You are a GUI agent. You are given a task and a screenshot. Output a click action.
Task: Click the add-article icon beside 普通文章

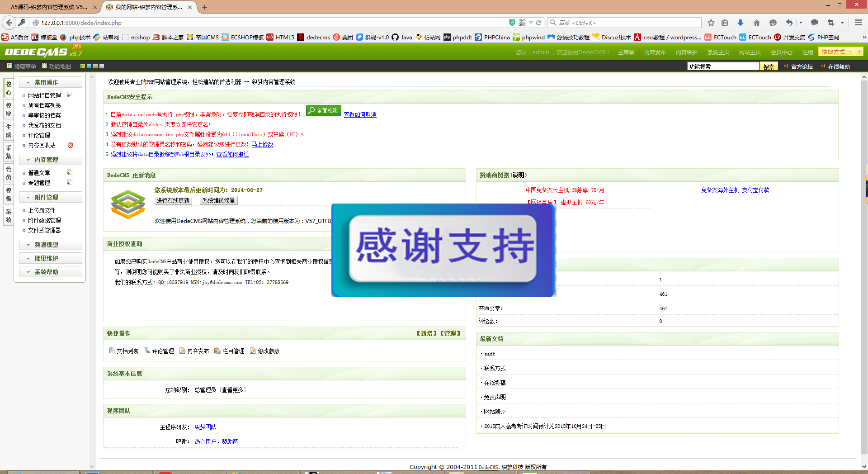pyautogui.click(x=70, y=172)
